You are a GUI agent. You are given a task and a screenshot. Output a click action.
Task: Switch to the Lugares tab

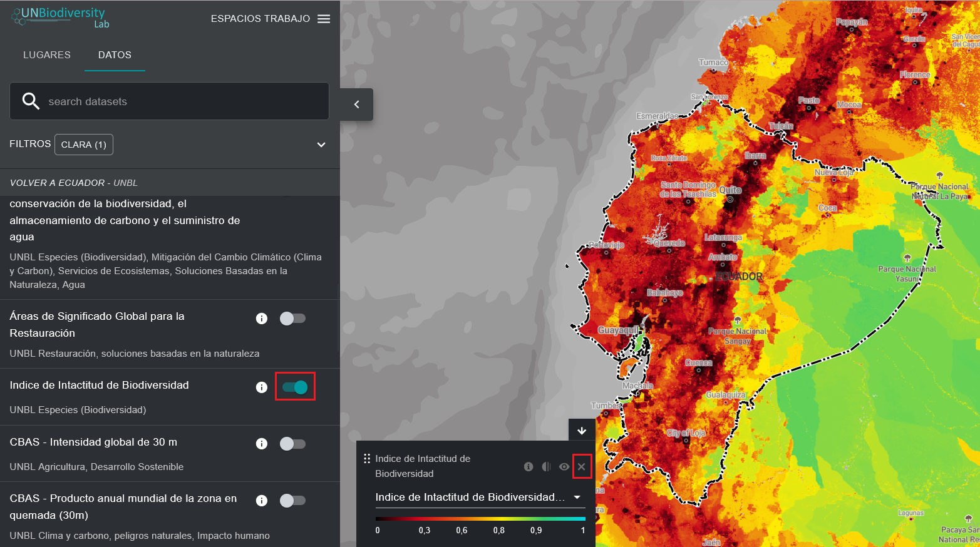click(x=47, y=55)
